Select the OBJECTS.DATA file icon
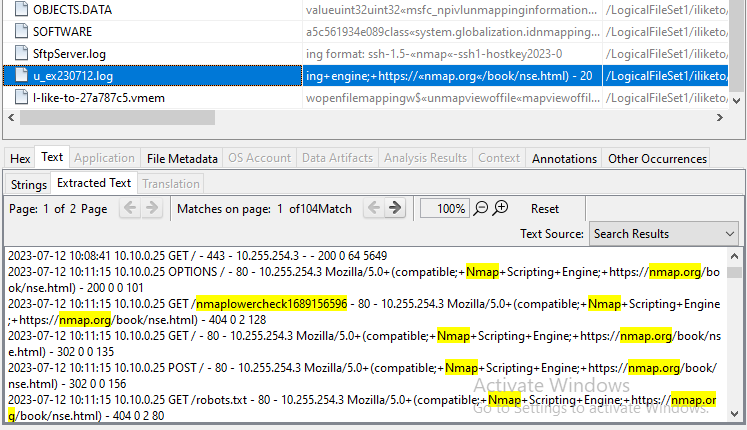The width and height of the screenshot is (747, 430). coord(21,10)
